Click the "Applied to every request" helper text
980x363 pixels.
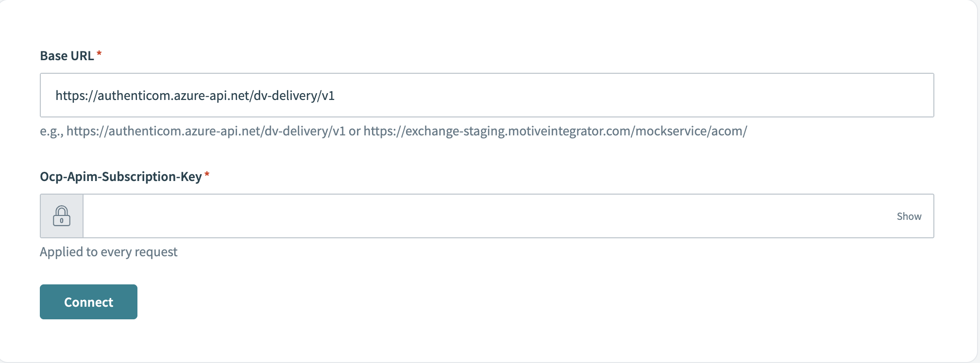point(108,252)
